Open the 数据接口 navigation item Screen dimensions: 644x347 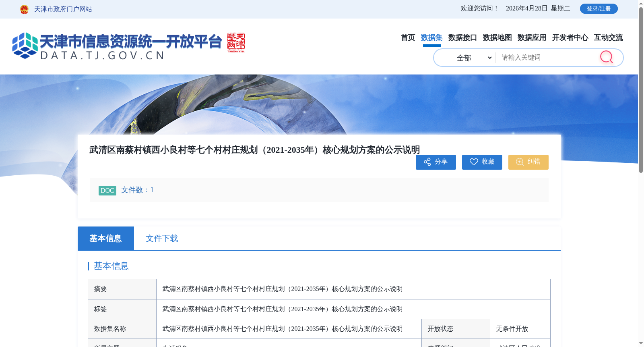click(462, 37)
